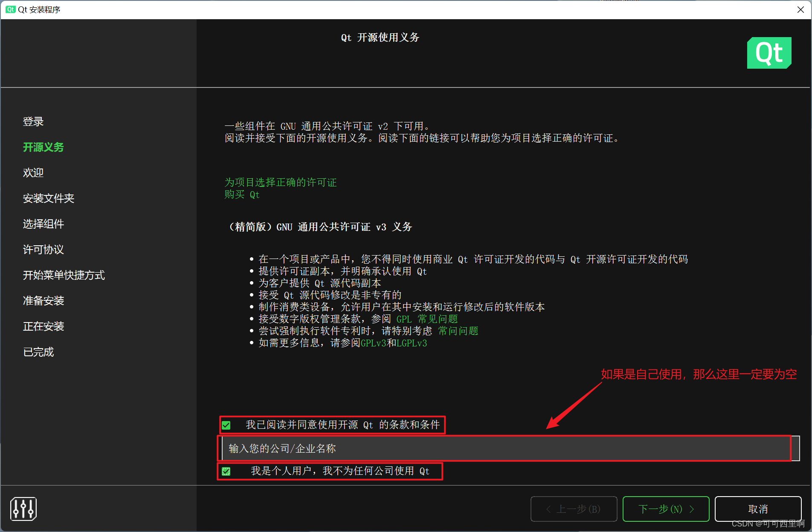Click the Qt 开源使用义务 page title
Viewport: 812px width, 532px height.
click(x=380, y=38)
